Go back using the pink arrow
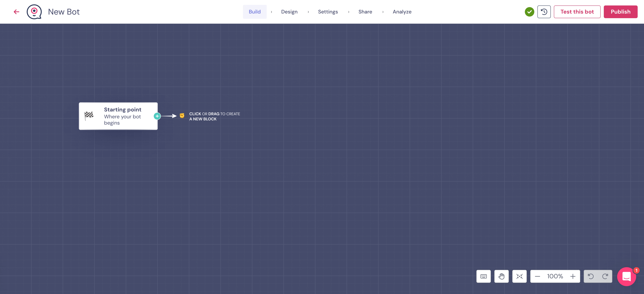Image resolution: width=644 pixels, height=294 pixels. pyautogui.click(x=17, y=12)
